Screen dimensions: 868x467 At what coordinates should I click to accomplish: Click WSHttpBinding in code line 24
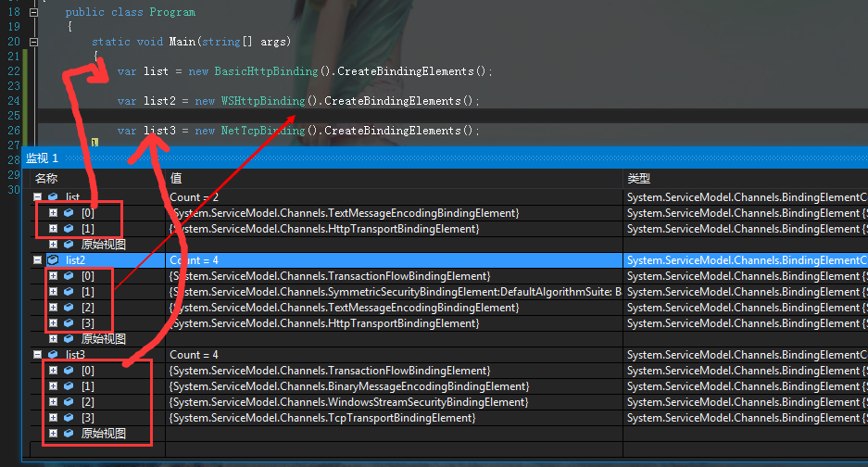[x=263, y=101]
